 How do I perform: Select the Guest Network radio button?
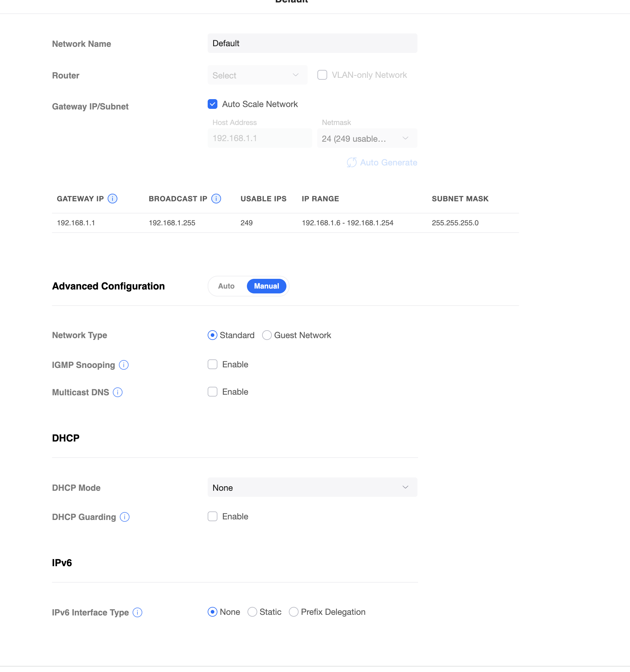267,335
